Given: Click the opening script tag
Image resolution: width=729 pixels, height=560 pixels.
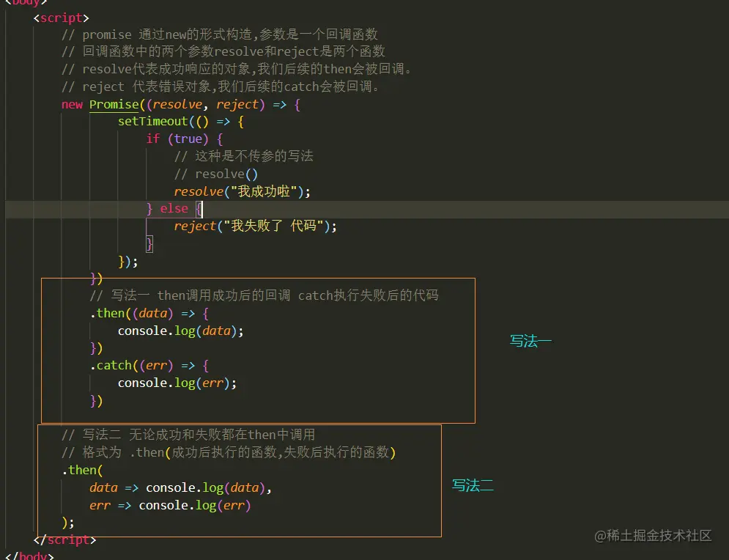Looking at the screenshot, I should pyautogui.click(x=60, y=18).
